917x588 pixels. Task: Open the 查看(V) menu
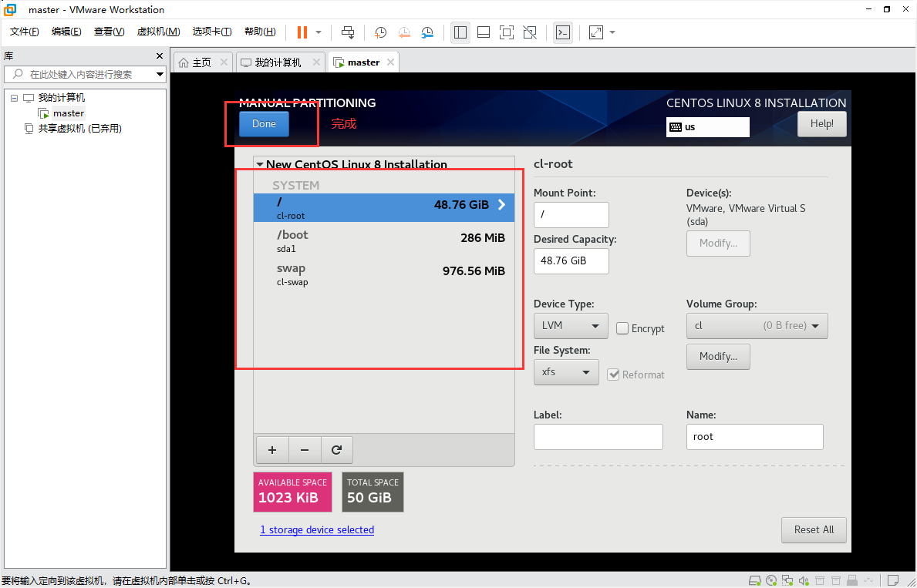click(109, 32)
